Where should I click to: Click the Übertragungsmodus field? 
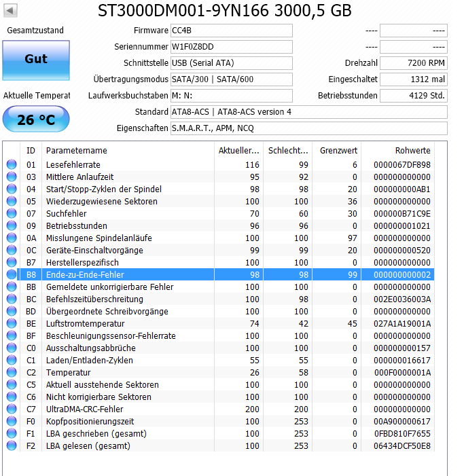(232, 79)
